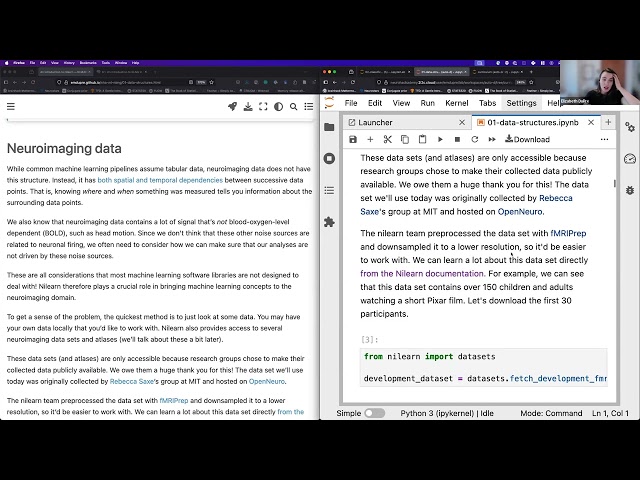
Task: Open new tab in right browser window
Action: [x=531, y=72]
